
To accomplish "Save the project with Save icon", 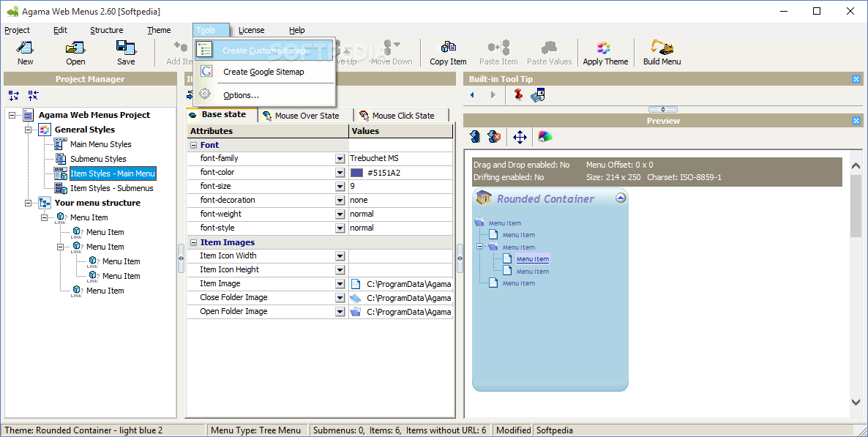I will point(126,48).
